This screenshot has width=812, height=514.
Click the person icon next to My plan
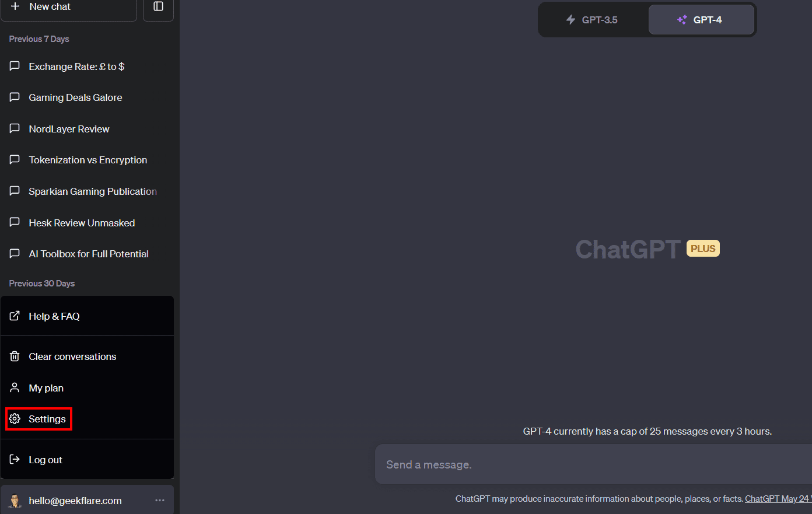tap(14, 387)
